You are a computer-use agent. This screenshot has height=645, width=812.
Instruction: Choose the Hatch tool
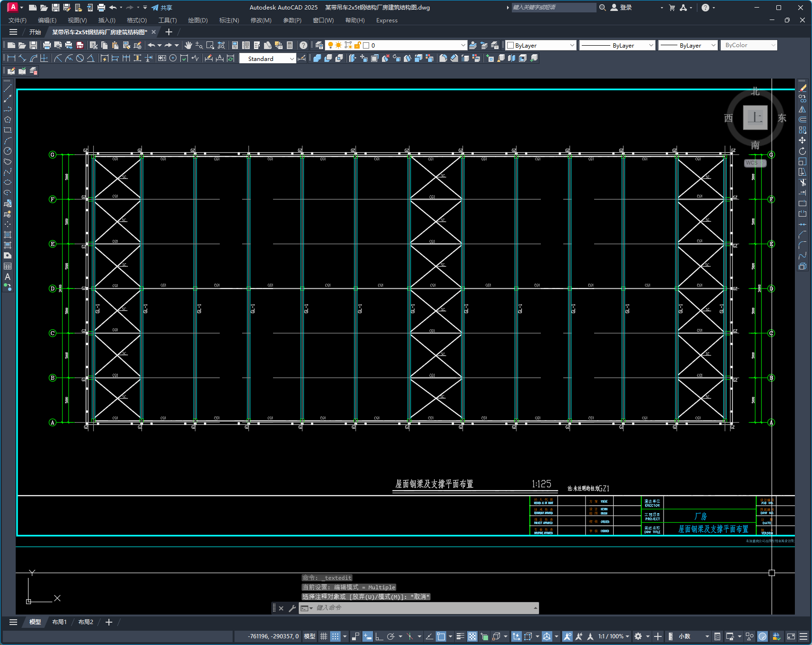coord(8,235)
